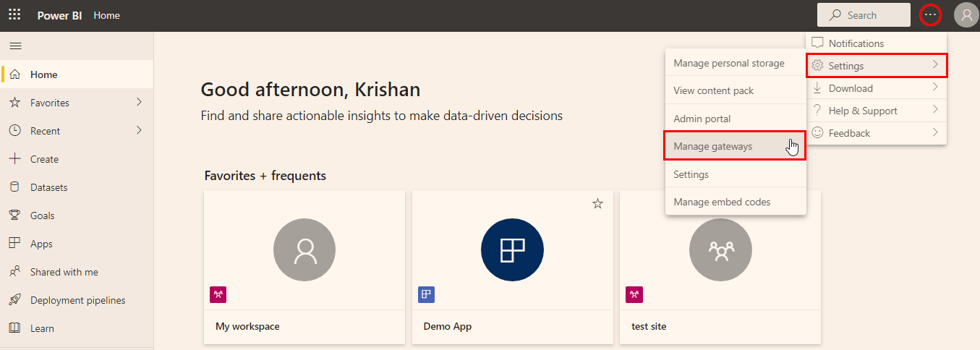Select Deployment pipelines rocket icon
980x350 pixels.
point(14,300)
